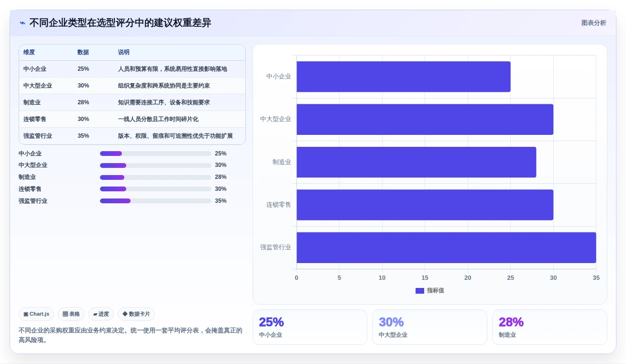This screenshot has height=364, width=626.
Task: Open the 25% 中小企业 data card
Action: click(310, 327)
